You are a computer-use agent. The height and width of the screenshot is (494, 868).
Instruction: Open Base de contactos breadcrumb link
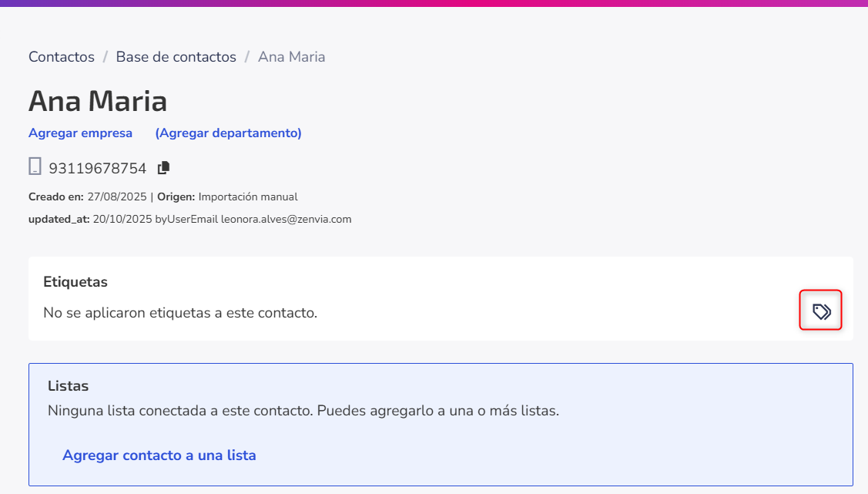[176, 57]
